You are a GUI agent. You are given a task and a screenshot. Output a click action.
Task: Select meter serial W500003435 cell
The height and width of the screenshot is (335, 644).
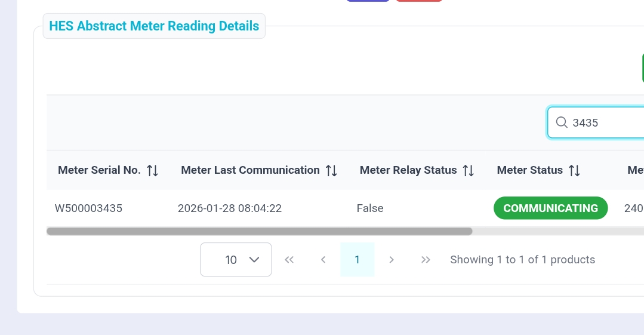click(88, 208)
